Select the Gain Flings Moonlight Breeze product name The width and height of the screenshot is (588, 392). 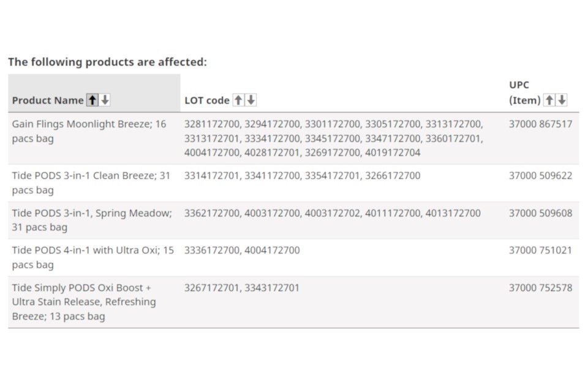coord(89,131)
